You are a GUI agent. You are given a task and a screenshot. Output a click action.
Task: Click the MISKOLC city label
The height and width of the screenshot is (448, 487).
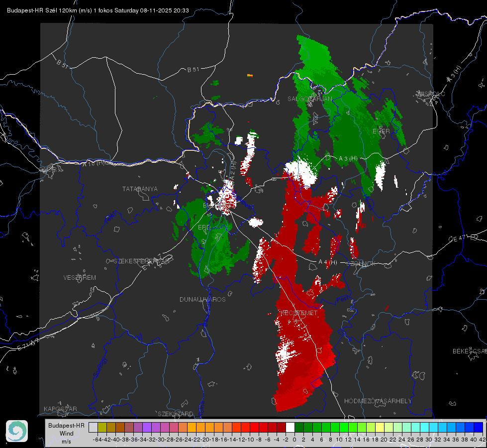tap(431, 94)
